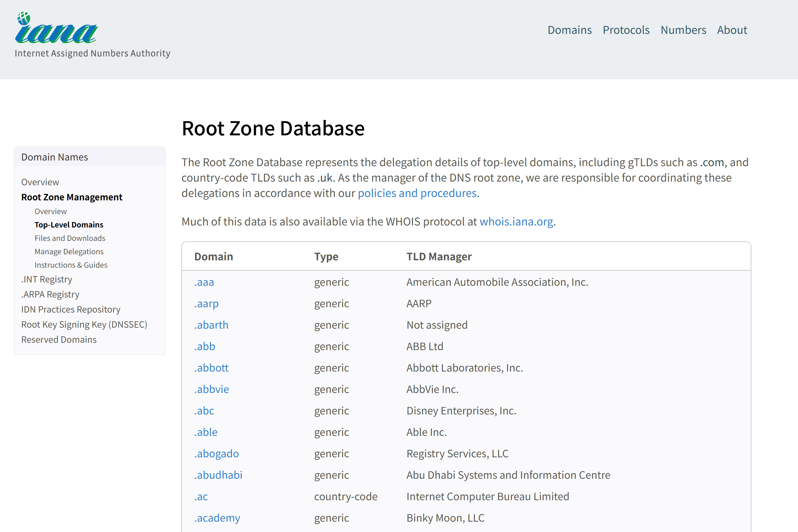This screenshot has height=532, width=798.
Task: Open Files and Downloads page
Action: pos(70,238)
